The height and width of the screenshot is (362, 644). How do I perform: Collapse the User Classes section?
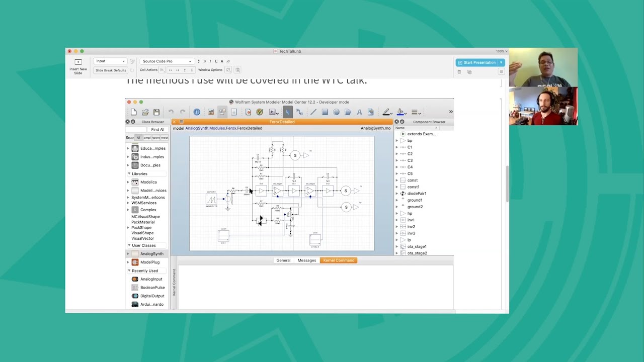129,245
